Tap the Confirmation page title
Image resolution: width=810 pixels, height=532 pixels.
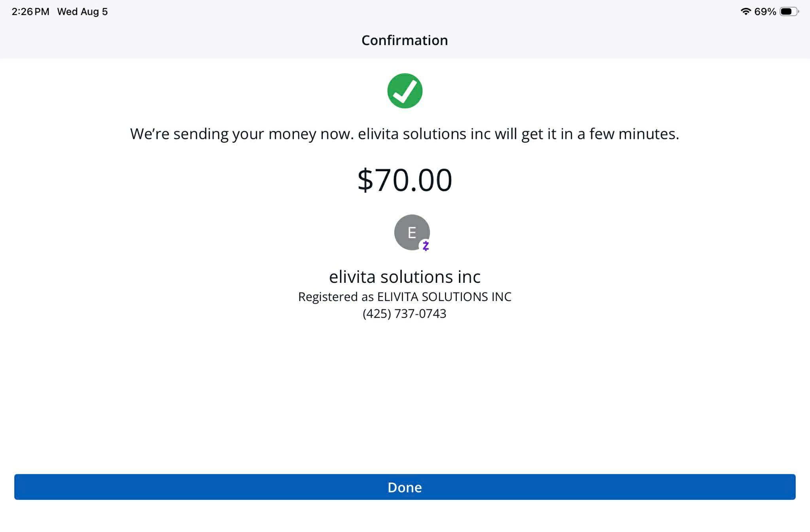point(405,40)
